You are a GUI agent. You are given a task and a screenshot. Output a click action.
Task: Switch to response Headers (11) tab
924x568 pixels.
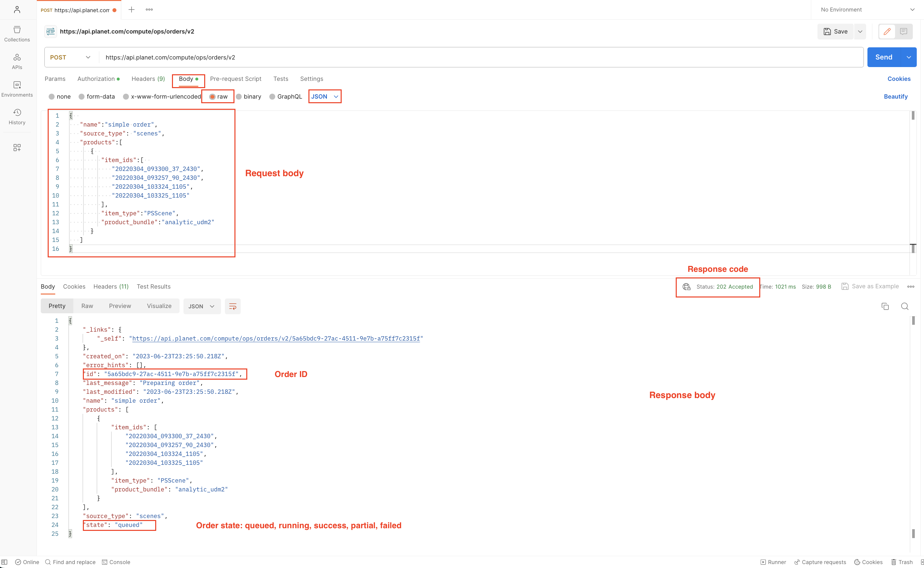[111, 287]
